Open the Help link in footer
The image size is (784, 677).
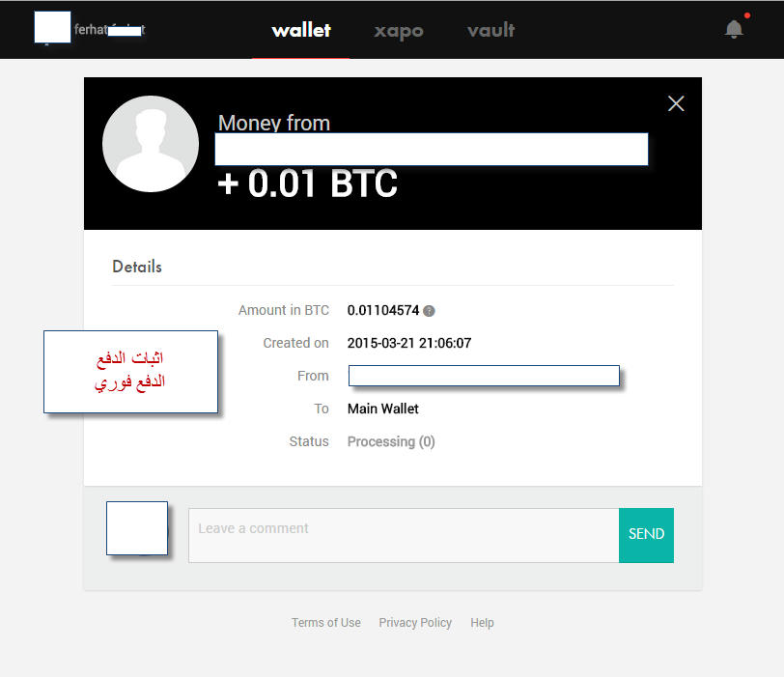point(482,623)
